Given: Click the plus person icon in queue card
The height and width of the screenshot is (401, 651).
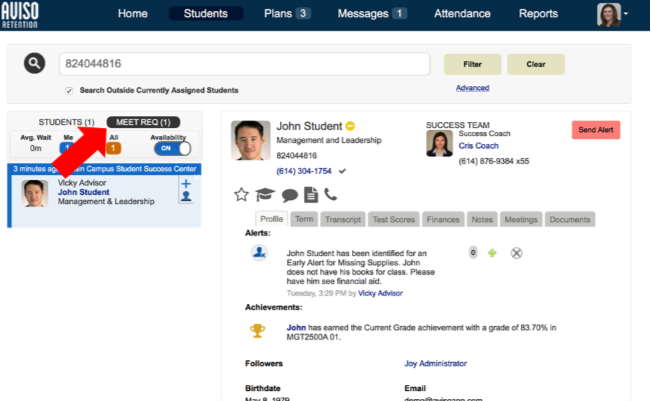Looking at the screenshot, I should tap(186, 190).
